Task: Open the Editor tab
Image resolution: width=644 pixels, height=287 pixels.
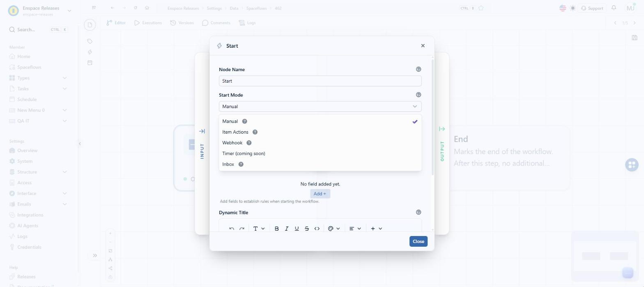Action: [116, 23]
